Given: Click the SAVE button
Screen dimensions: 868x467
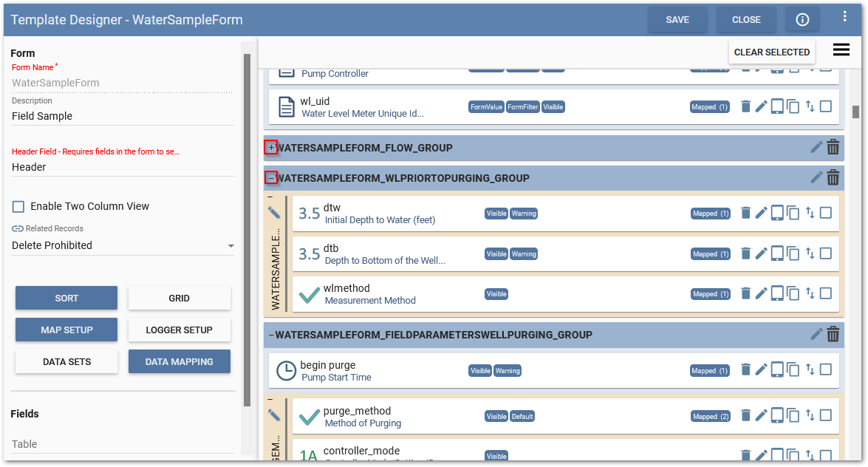Looking at the screenshot, I should tap(677, 20).
